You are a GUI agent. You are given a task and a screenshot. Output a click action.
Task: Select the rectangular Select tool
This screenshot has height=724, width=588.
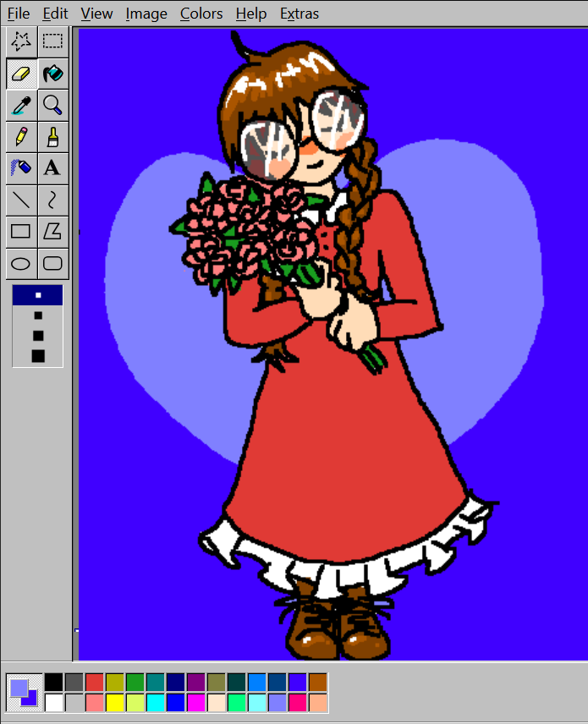click(x=52, y=41)
